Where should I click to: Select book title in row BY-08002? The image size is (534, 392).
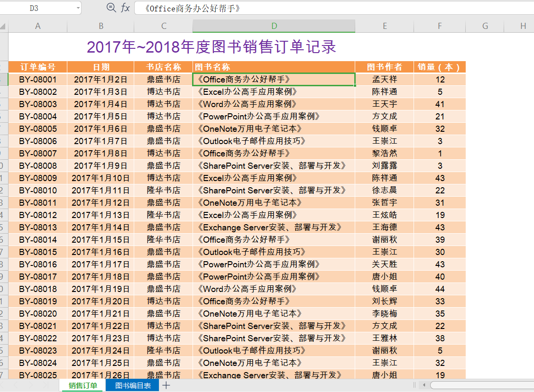pyautogui.click(x=274, y=92)
